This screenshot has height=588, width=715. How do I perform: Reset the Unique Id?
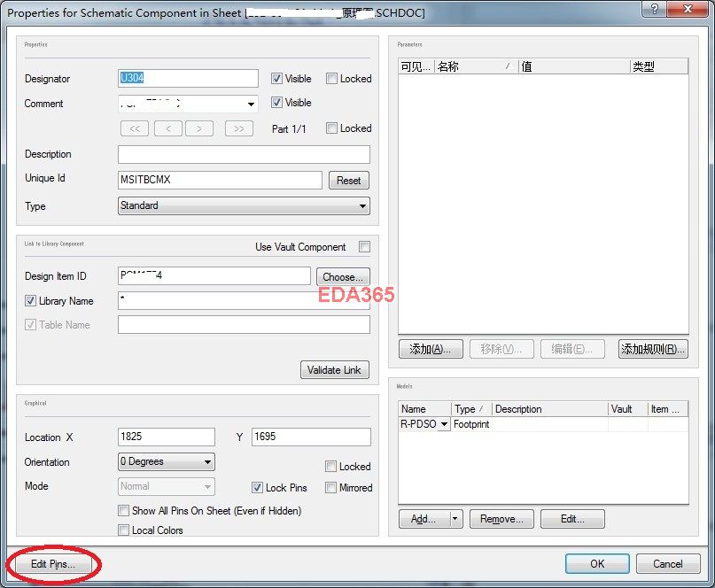click(x=349, y=181)
